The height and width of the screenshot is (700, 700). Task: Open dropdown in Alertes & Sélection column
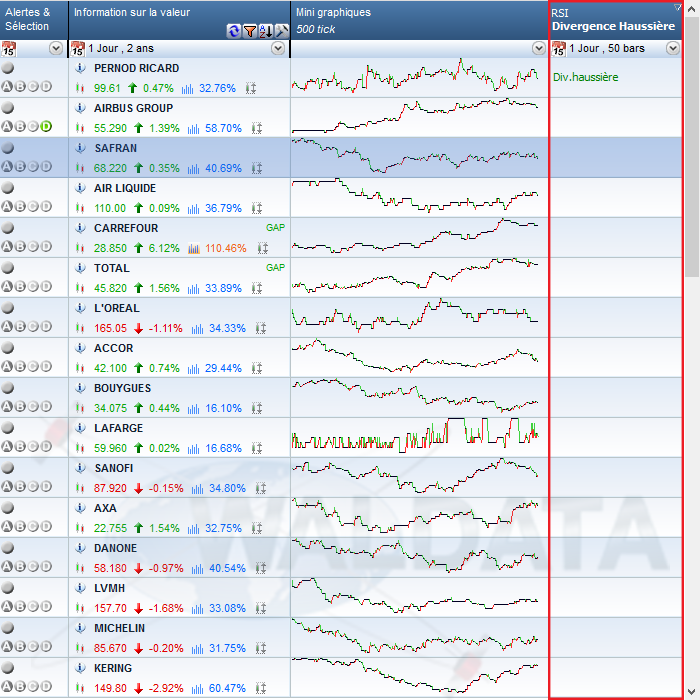point(56,48)
